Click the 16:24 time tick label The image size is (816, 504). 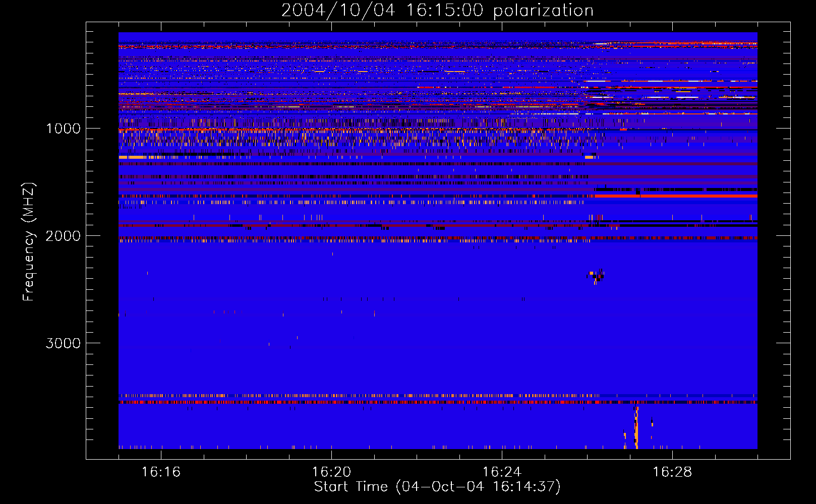point(502,472)
